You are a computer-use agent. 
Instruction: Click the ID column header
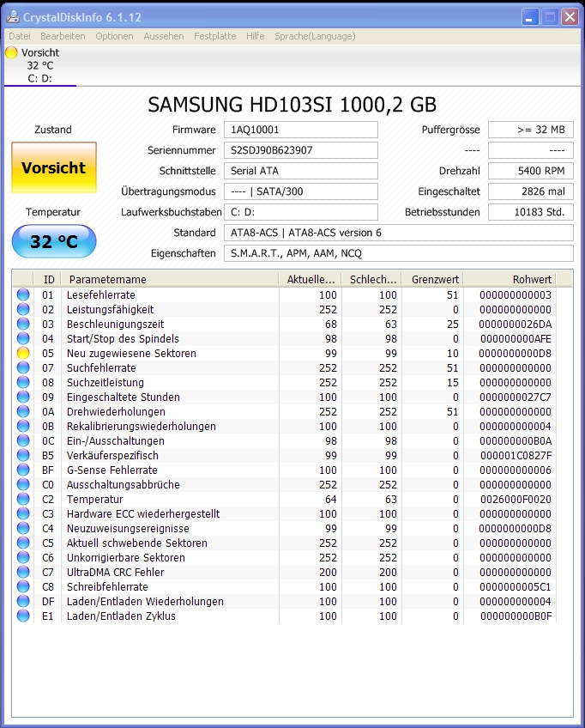tap(48, 280)
